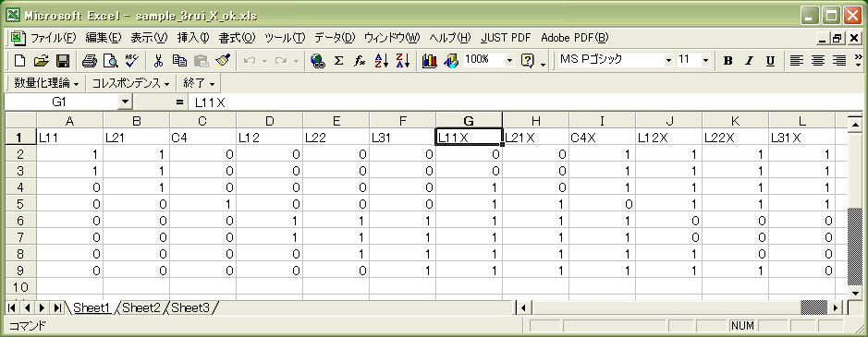Show the Drawing toolbar

451,61
